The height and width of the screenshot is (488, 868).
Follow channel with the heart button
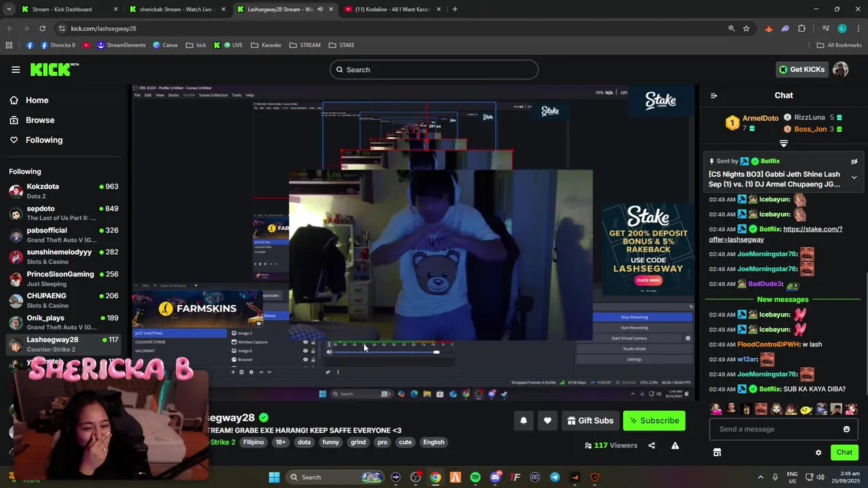547,421
